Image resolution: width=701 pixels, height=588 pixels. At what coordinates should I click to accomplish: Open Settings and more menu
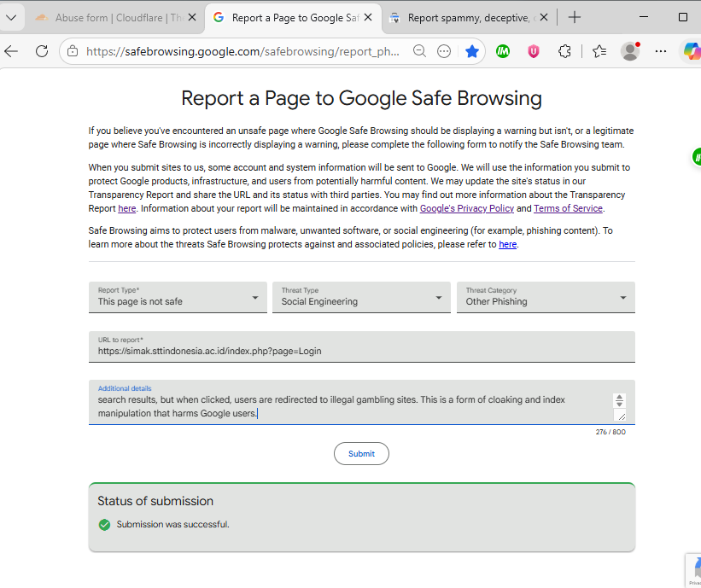coord(661,51)
